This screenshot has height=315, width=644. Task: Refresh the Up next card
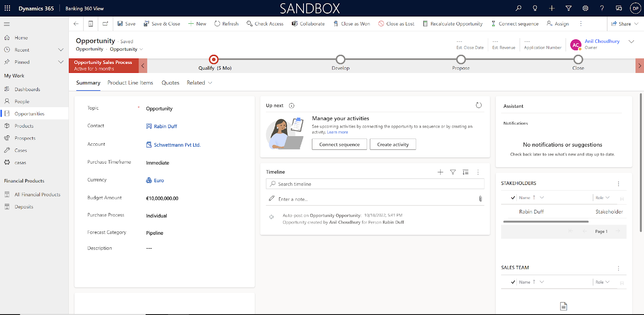pyautogui.click(x=479, y=105)
